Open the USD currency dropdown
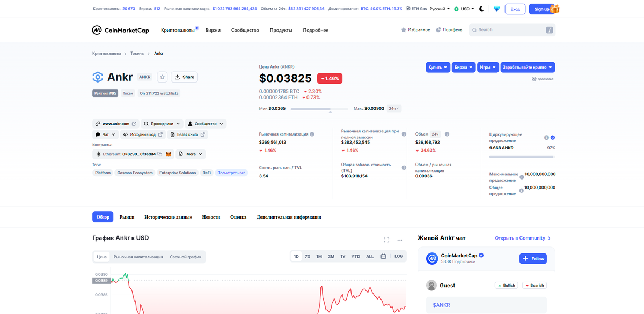Viewport: 644px width, 314px height. (464, 9)
